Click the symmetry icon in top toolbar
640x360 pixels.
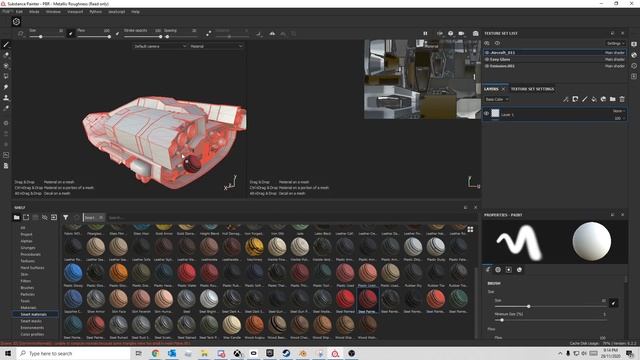(272, 34)
